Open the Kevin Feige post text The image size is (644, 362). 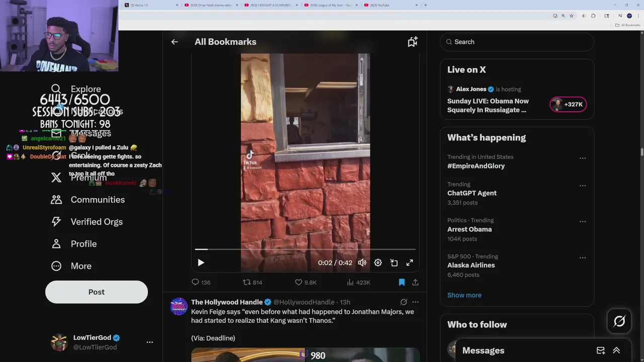click(x=302, y=316)
